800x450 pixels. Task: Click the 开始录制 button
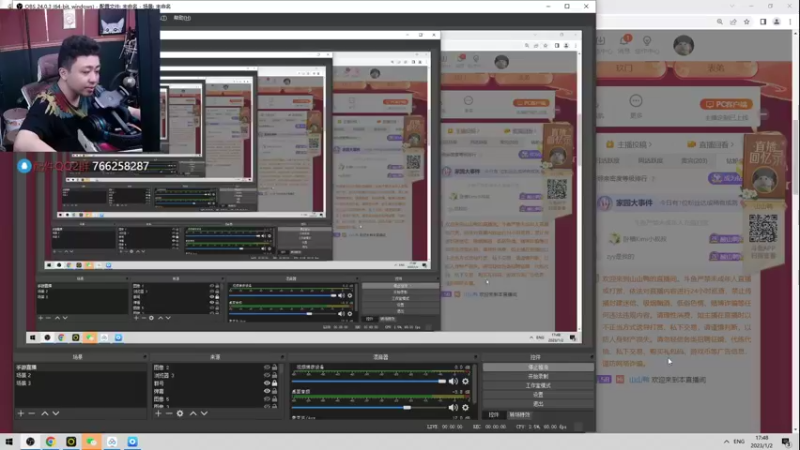(x=538, y=376)
